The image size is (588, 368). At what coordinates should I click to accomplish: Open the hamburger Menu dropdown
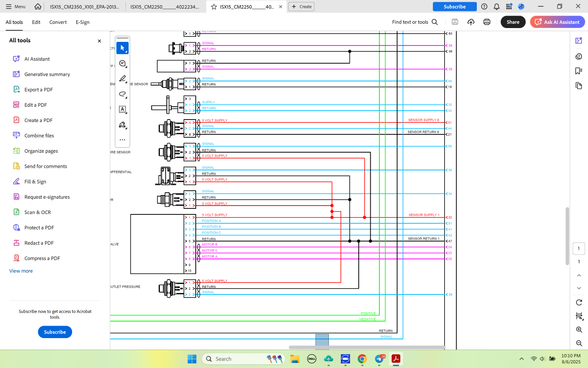point(16,6)
